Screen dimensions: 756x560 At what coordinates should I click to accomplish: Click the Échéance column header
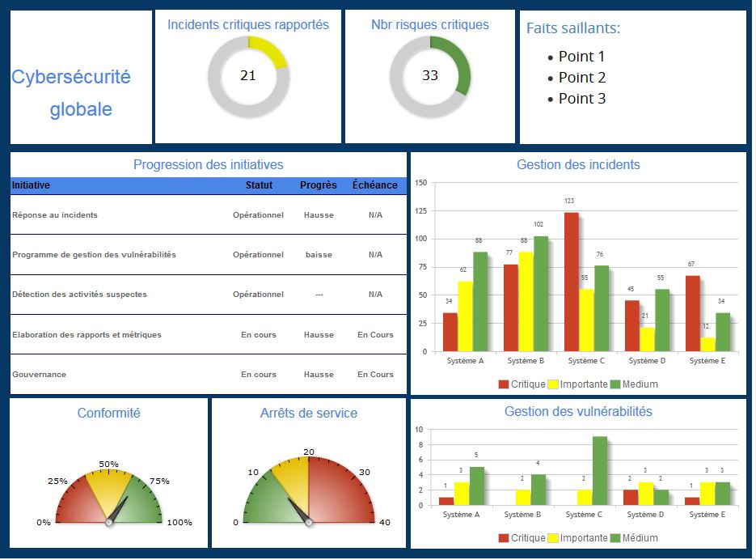(375, 185)
